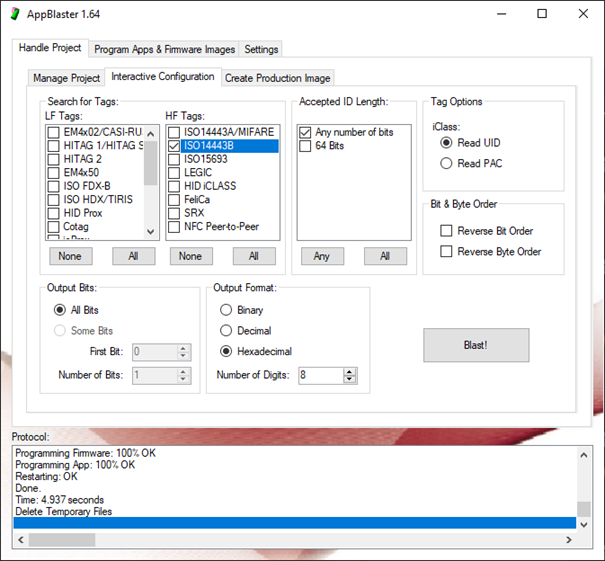The width and height of the screenshot is (605, 561).
Task: Click Protocol horizontal scrollbar thumb
Action: 62,540
